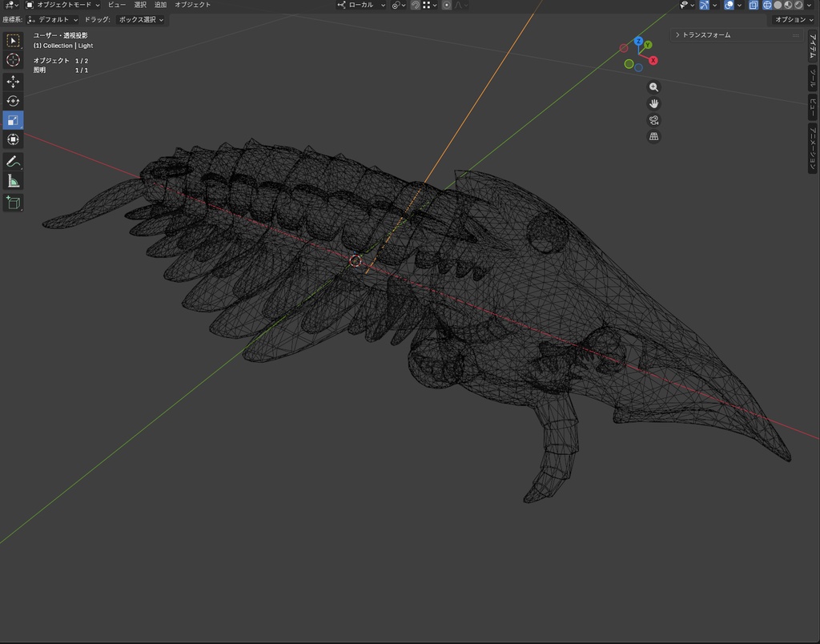Open the オプション options dropdown

click(794, 19)
